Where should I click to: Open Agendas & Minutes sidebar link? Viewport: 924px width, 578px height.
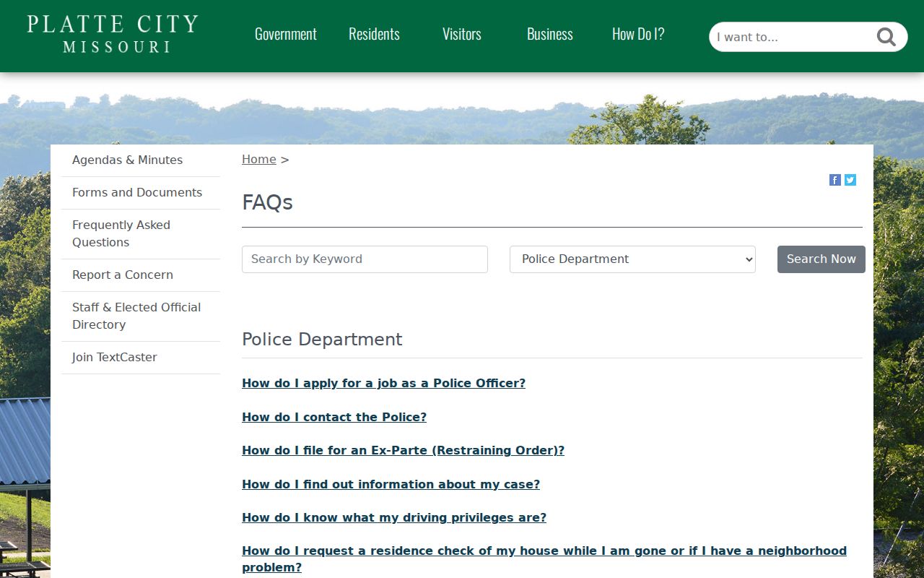[141, 160]
